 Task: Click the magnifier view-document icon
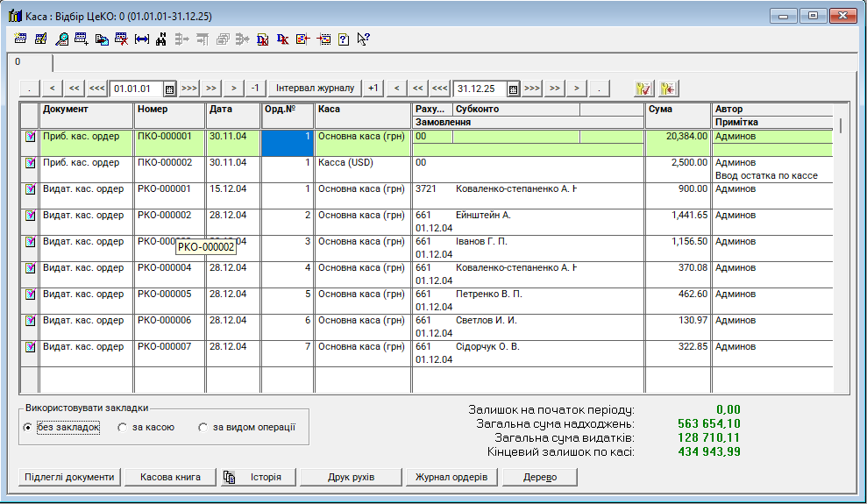tap(61, 39)
